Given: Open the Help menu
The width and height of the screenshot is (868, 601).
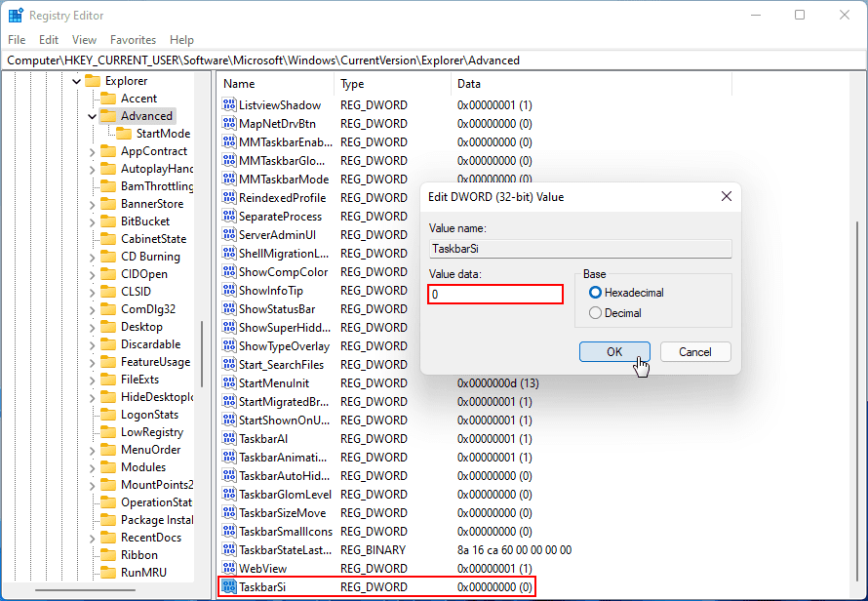Looking at the screenshot, I should pos(181,40).
